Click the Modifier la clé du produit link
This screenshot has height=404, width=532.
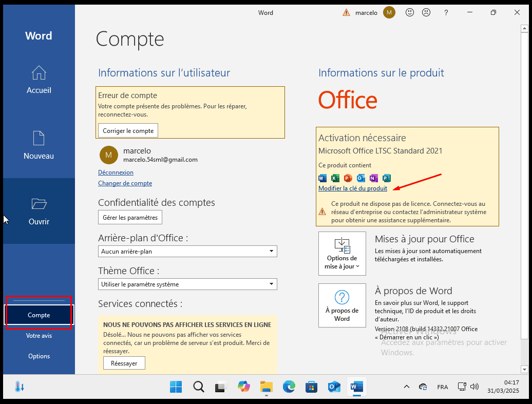point(353,188)
